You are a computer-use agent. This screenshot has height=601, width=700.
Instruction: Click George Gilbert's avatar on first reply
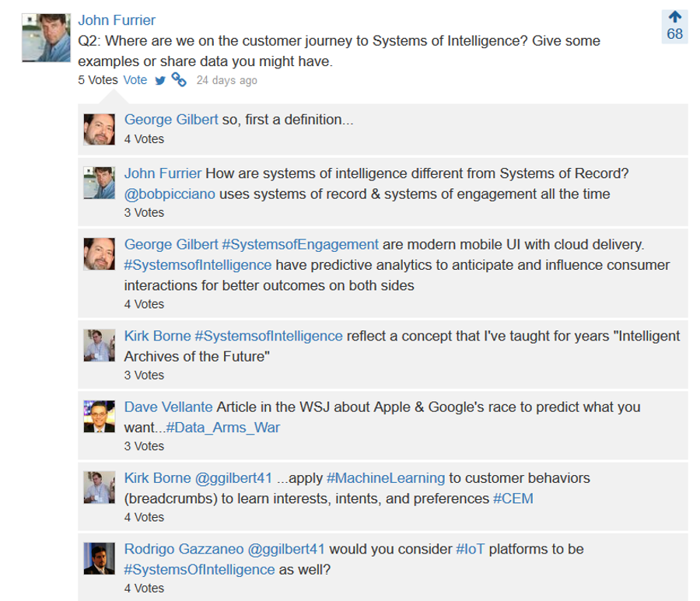click(99, 129)
